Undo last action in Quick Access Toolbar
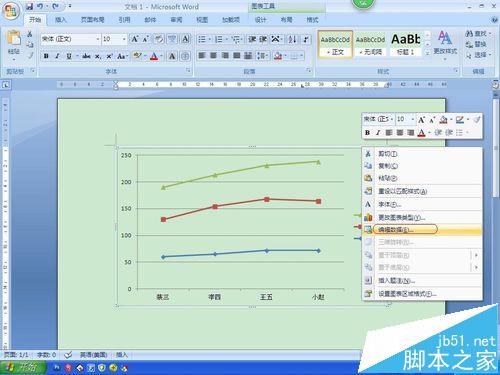 coord(40,6)
